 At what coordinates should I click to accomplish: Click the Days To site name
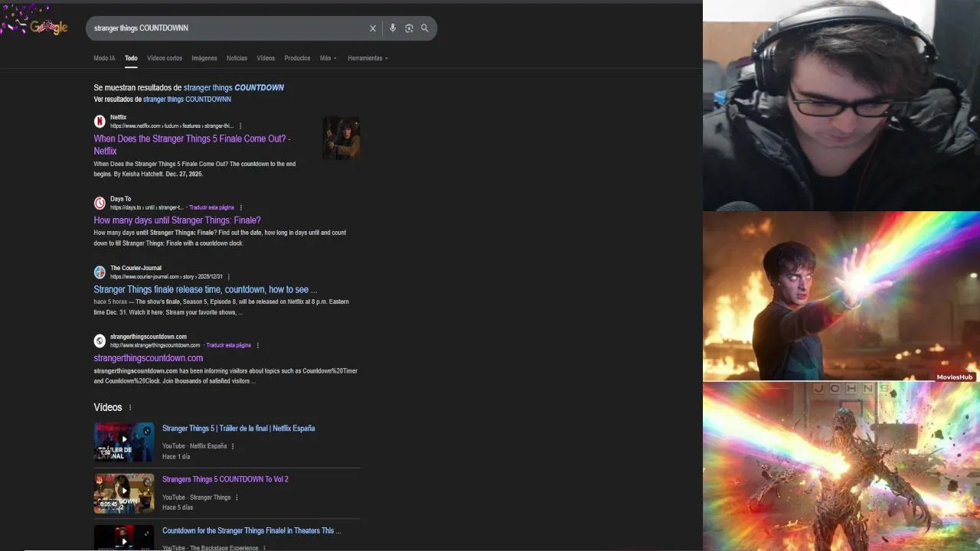(x=120, y=199)
